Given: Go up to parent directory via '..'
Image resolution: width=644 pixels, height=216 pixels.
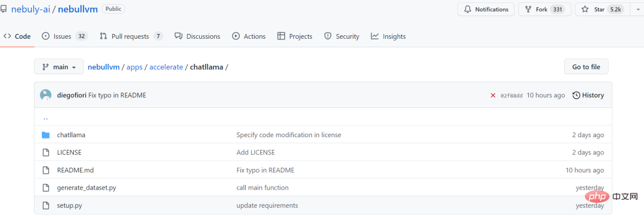Looking at the screenshot, I should (45, 118).
